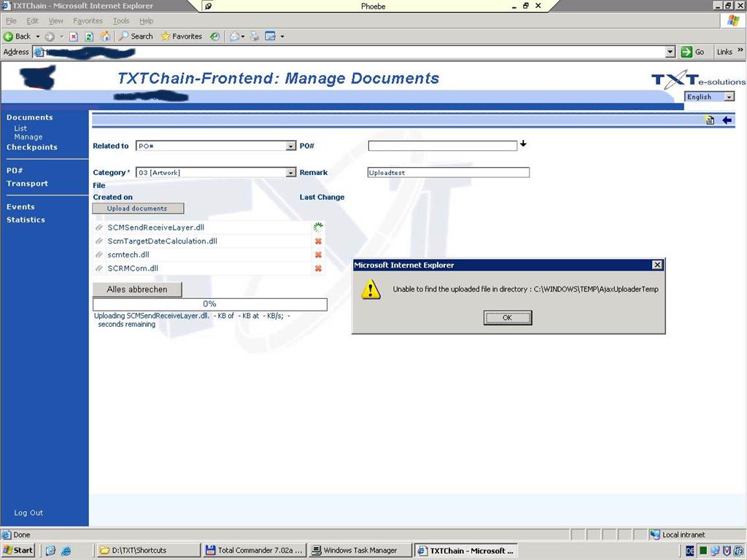
Task: Click the Edit page toolbar icon
Action: [x=270, y=36]
